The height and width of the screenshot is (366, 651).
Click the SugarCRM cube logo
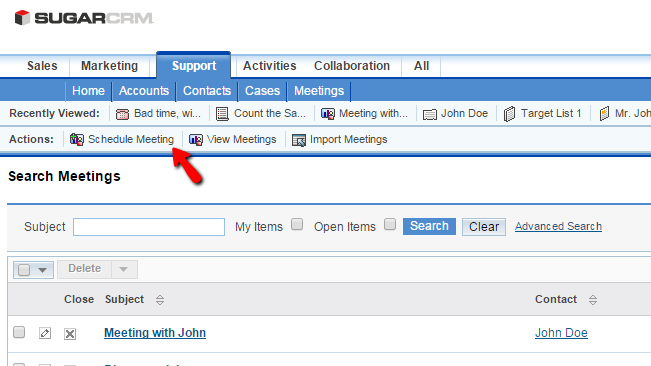[22, 18]
